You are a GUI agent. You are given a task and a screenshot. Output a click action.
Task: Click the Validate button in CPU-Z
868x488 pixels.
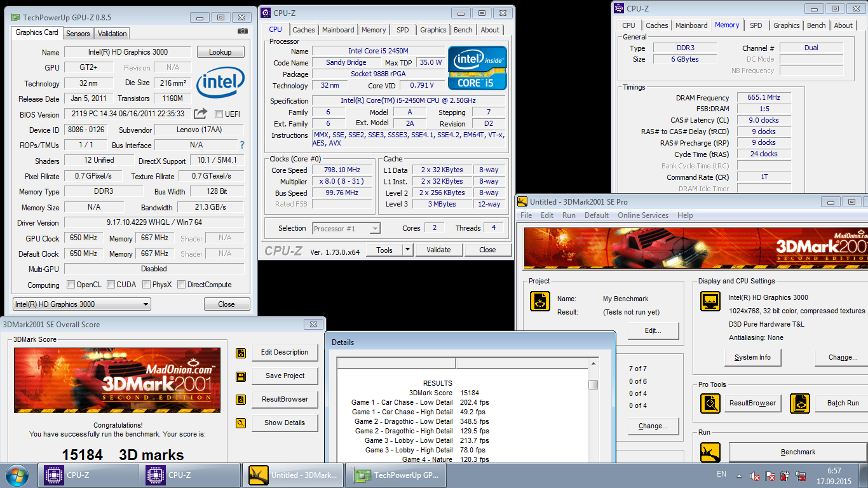point(438,250)
